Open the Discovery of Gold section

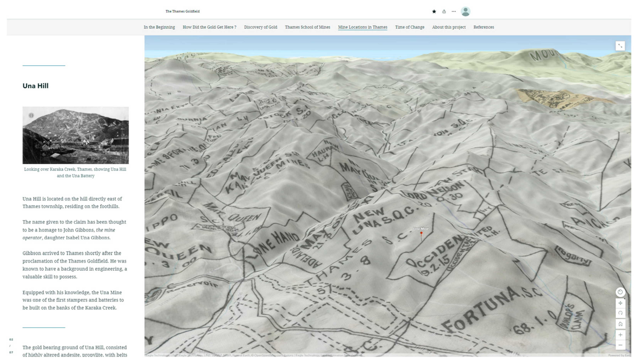(x=260, y=27)
